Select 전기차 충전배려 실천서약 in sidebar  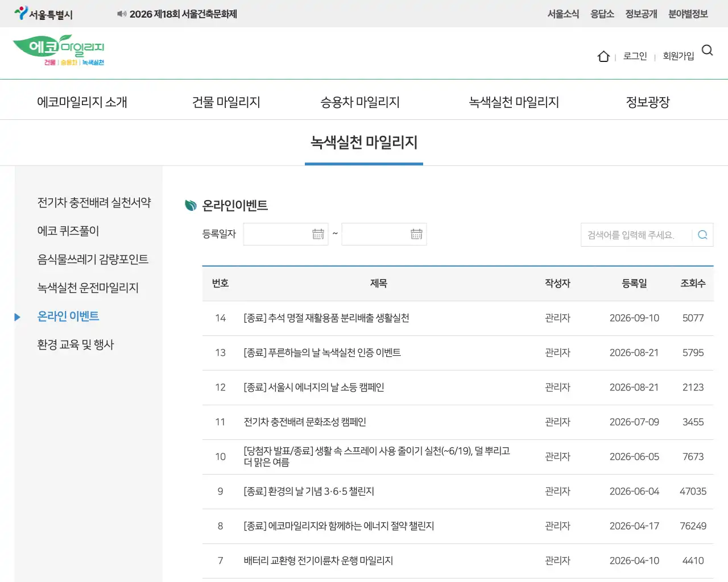click(94, 202)
